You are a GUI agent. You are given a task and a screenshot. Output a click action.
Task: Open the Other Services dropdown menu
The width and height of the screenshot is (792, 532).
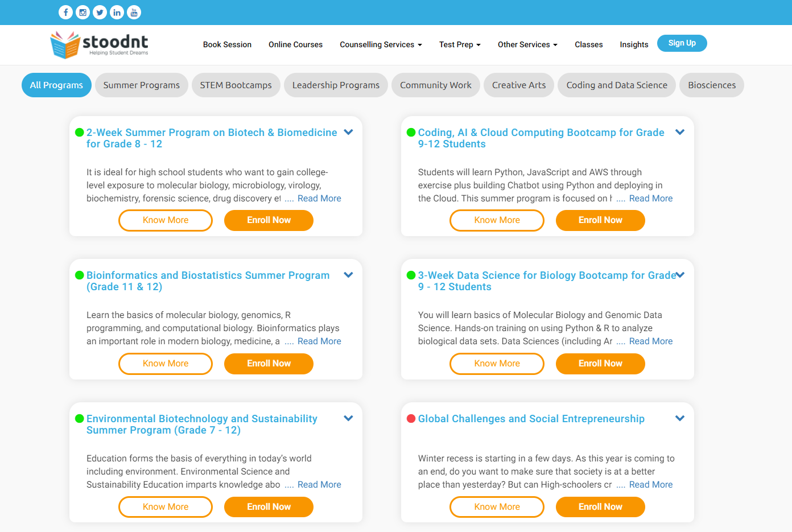click(x=527, y=44)
